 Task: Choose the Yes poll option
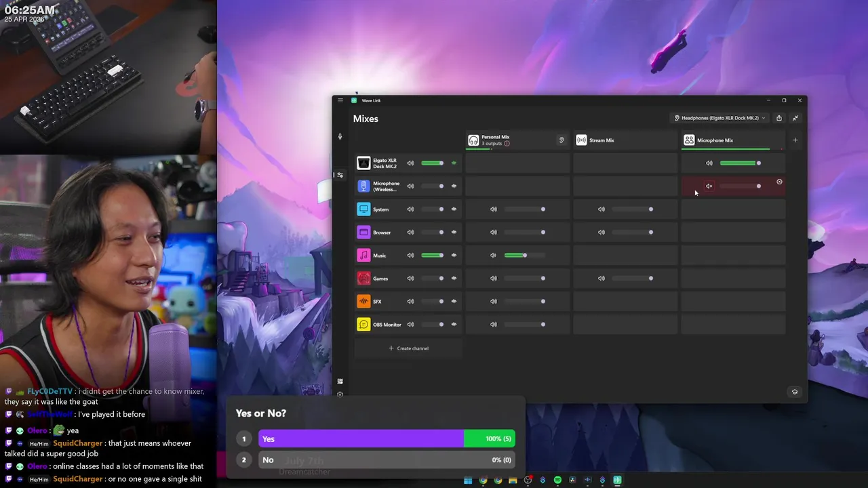[387, 439]
